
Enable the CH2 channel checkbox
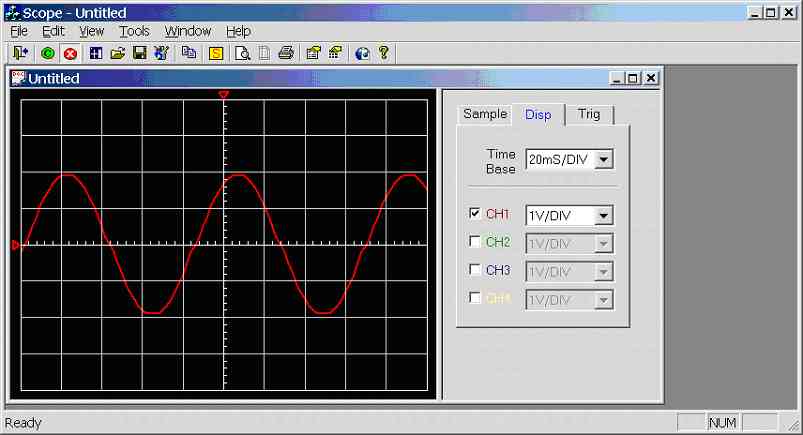click(x=475, y=242)
